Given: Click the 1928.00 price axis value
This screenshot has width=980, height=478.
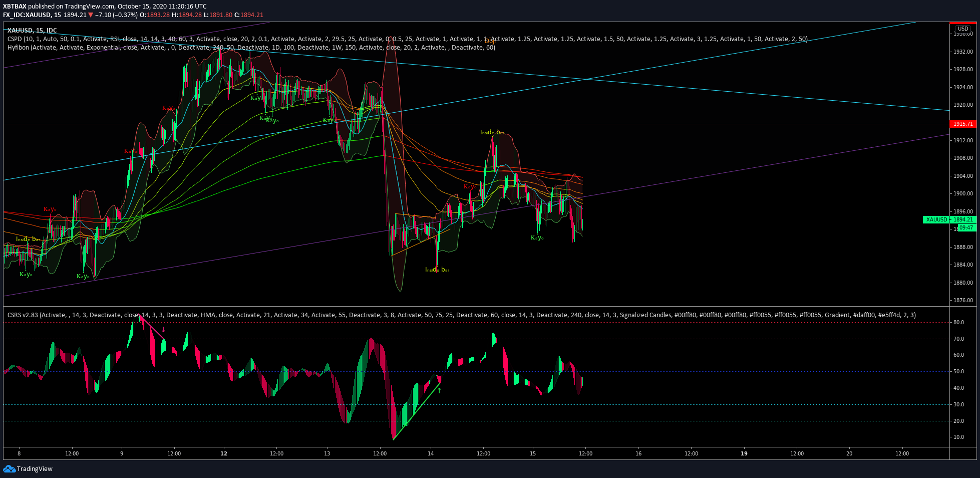Looking at the screenshot, I should (x=963, y=69).
